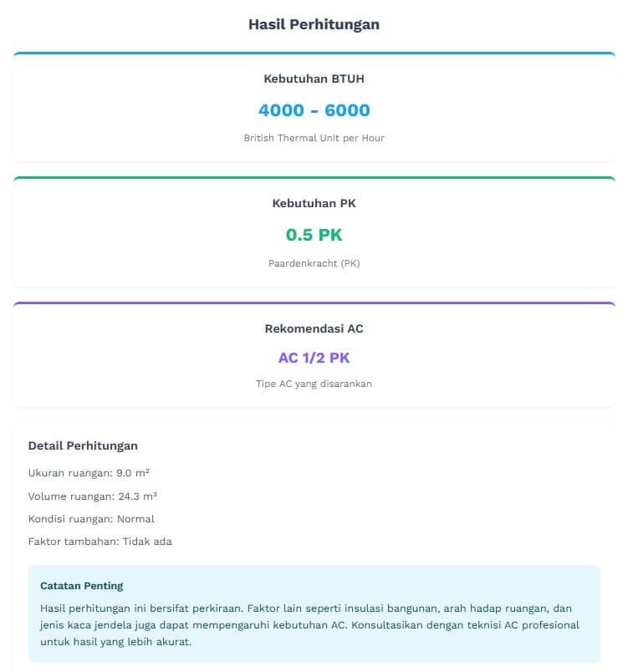Click the Catatan Penting note heading
The image size is (628, 672).
pos(81,586)
